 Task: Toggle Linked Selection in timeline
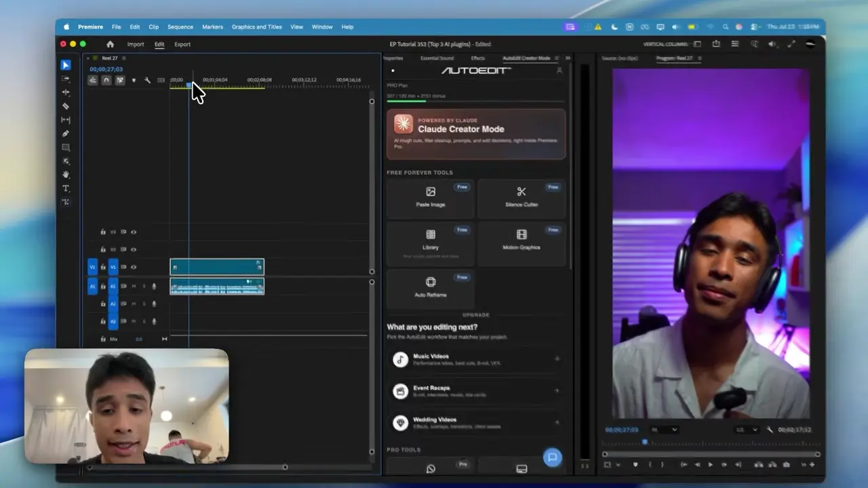tap(119, 80)
